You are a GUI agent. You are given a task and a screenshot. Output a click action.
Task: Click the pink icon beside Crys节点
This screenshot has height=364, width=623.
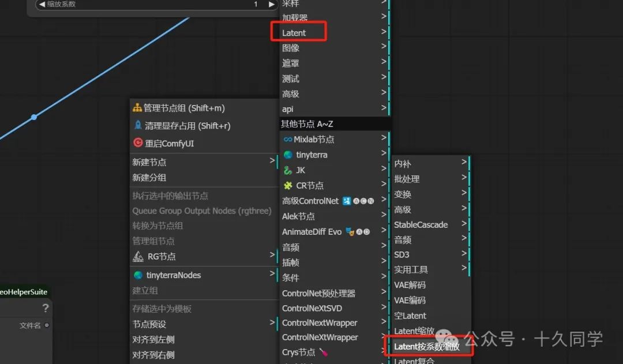click(x=324, y=352)
